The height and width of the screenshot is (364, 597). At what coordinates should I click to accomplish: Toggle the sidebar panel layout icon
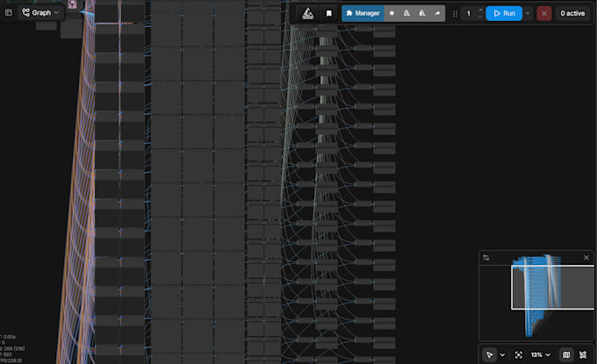[9, 12]
